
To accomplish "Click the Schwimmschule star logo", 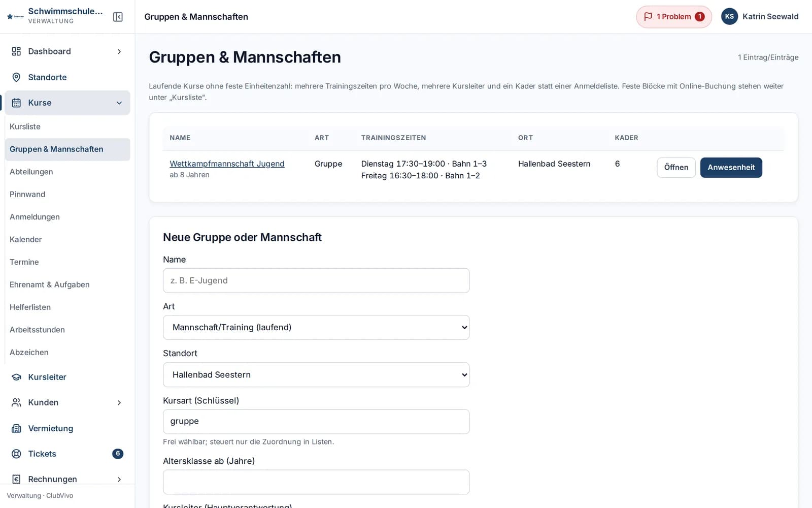I will (x=15, y=17).
